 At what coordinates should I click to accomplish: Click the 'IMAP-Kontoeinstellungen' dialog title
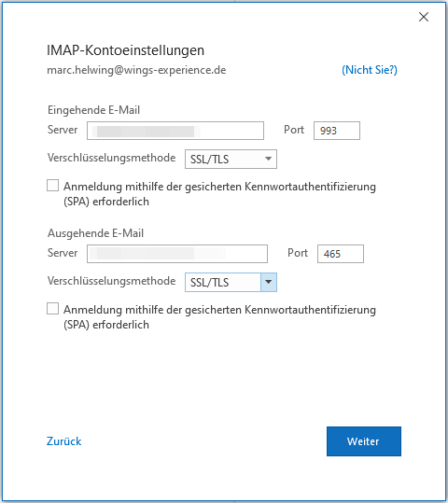point(125,50)
